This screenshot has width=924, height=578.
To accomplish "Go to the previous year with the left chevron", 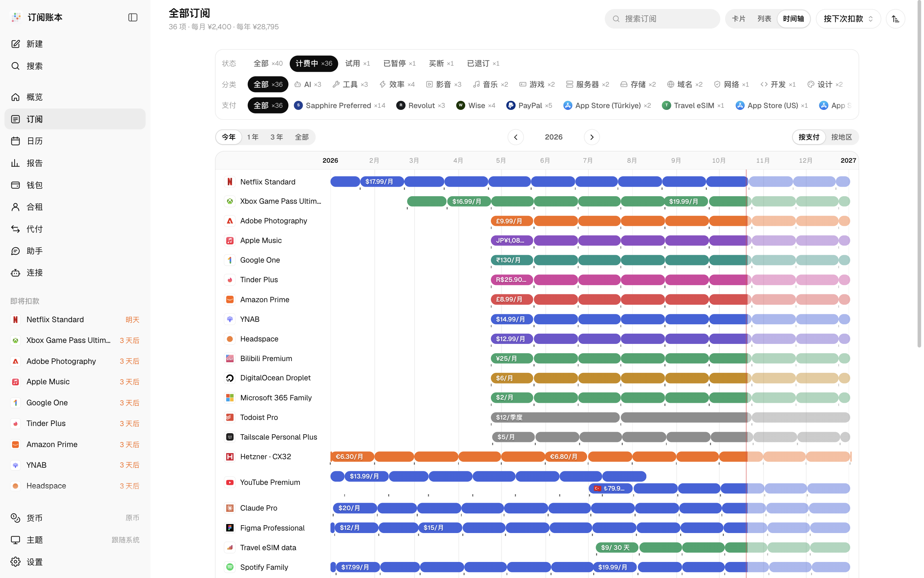I will click(x=515, y=137).
